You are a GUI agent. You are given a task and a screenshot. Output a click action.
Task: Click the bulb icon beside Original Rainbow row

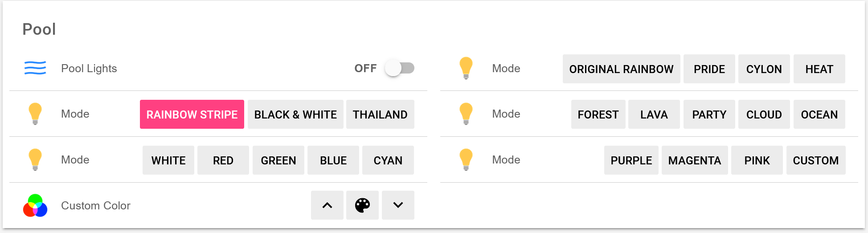(x=466, y=68)
